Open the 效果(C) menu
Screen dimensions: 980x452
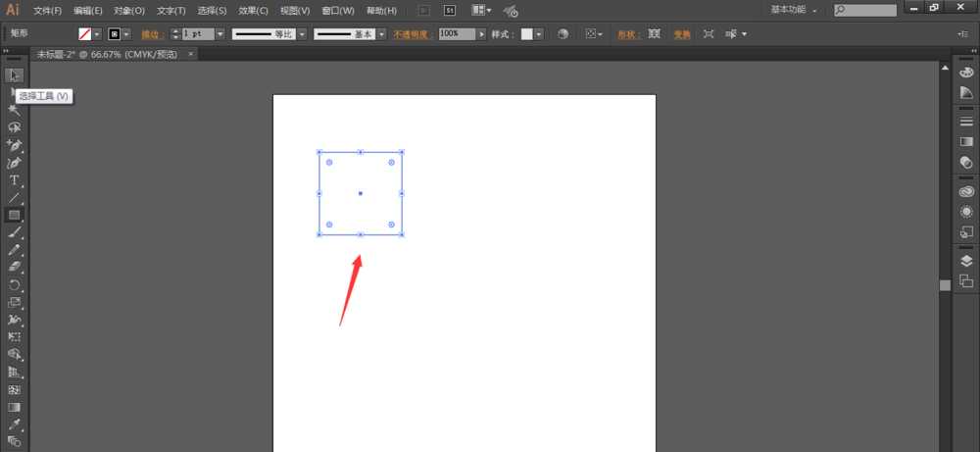pos(253,11)
